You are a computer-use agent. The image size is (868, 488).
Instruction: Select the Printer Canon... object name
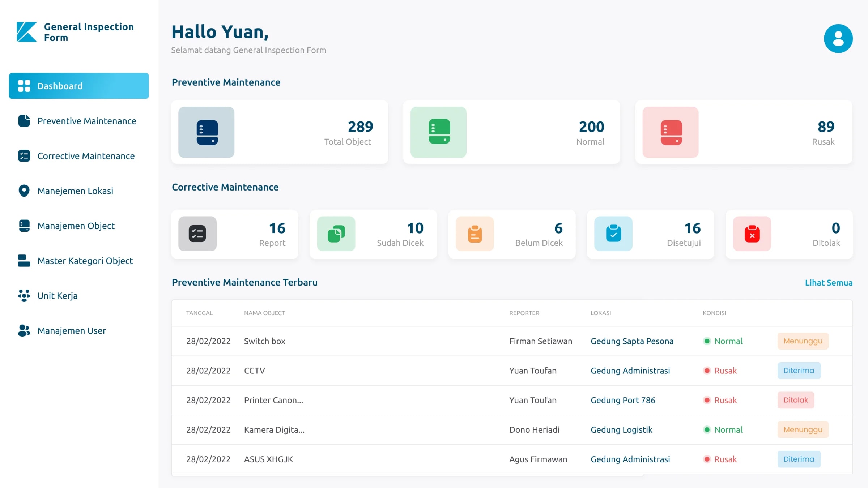coord(273,400)
